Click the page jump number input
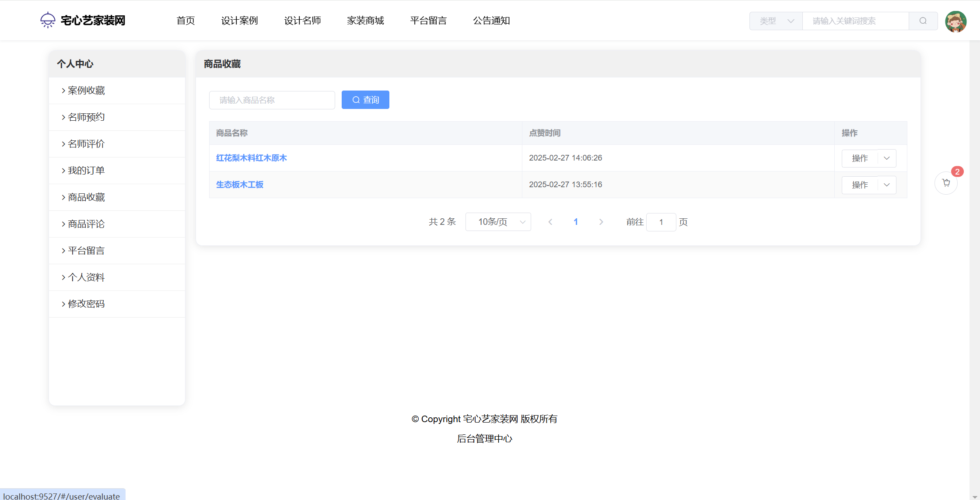This screenshot has width=980, height=500. tap(661, 222)
